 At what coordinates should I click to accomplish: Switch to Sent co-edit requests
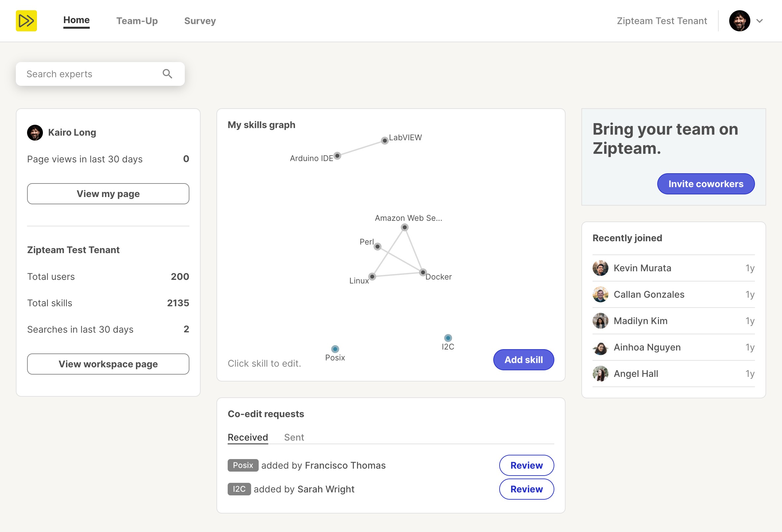click(x=294, y=437)
